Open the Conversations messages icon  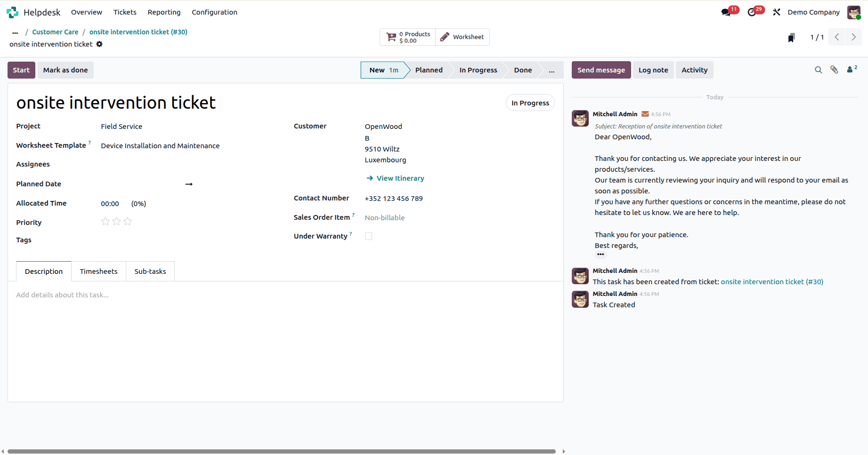tap(725, 11)
